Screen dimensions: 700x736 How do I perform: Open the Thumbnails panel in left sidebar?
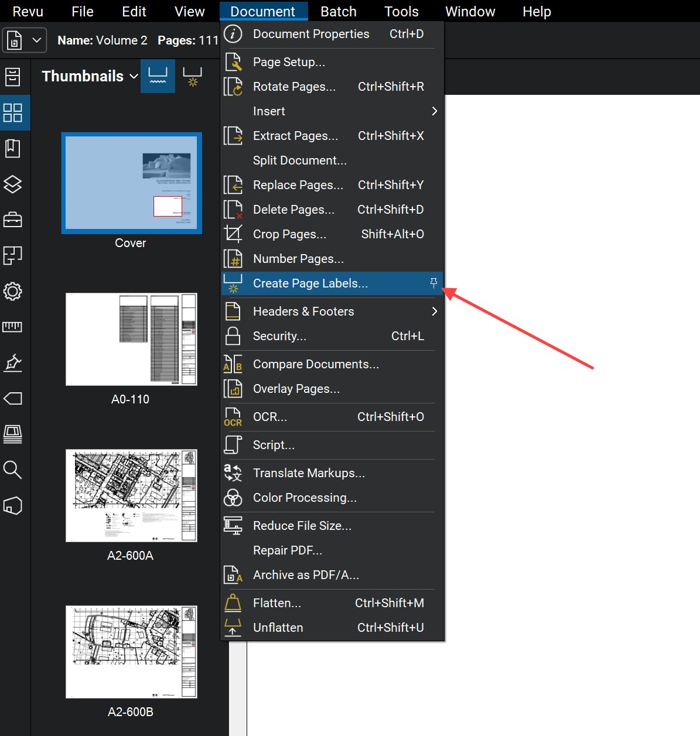click(x=13, y=112)
